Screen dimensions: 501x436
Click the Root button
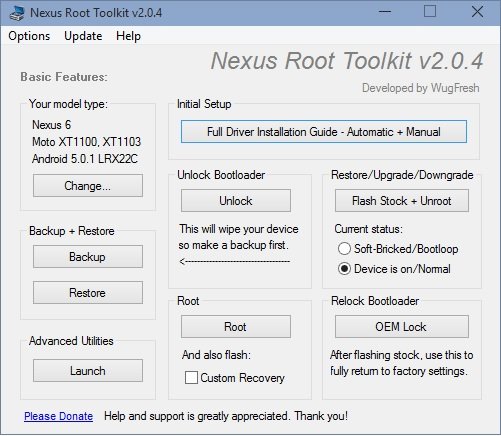236,327
